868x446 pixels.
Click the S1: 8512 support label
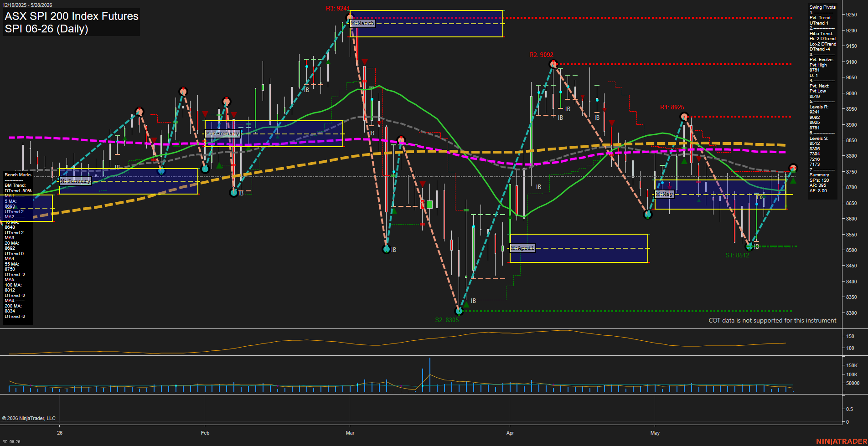pyautogui.click(x=737, y=255)
